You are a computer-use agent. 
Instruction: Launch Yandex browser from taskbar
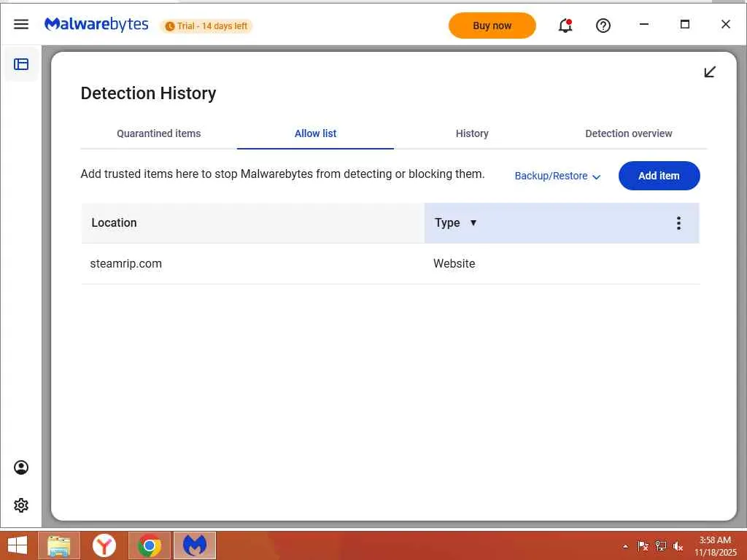click(x=104, y=545)
